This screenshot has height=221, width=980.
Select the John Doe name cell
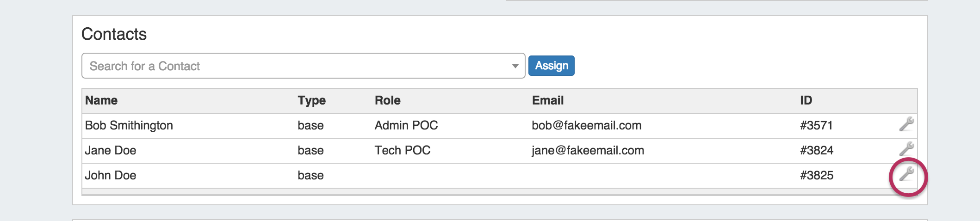(x=111, y=175)
